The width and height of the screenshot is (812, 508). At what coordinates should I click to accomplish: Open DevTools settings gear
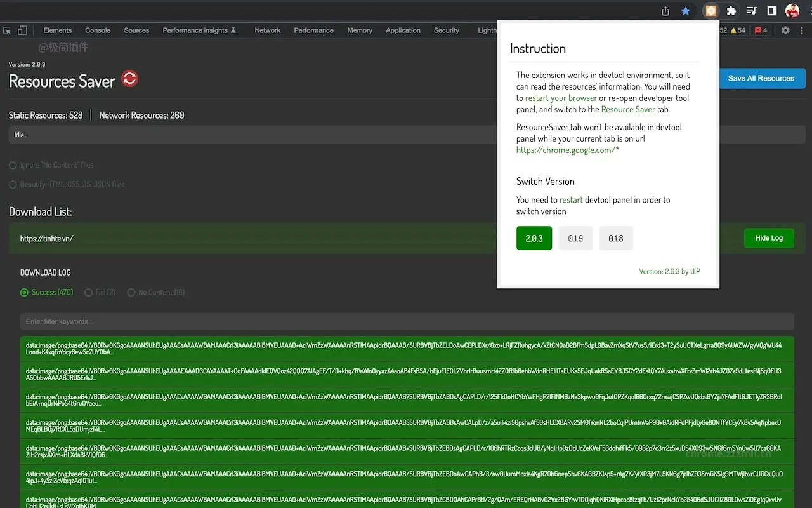[x=785, y=30]
